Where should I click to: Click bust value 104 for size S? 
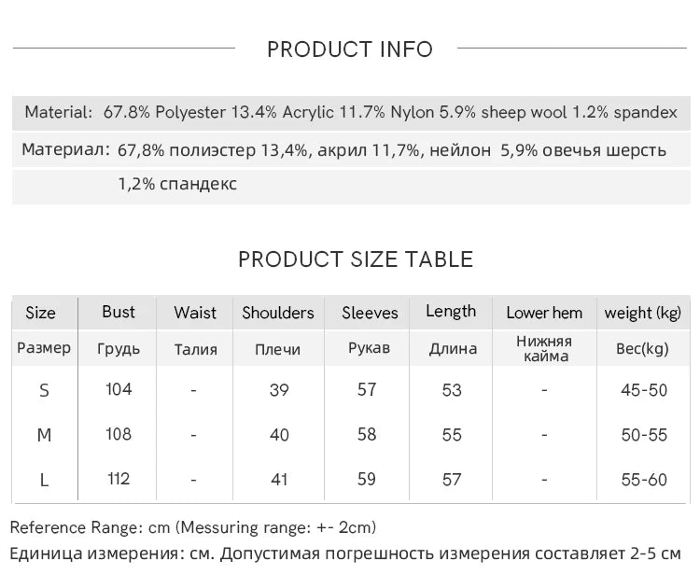pyautogui.click(x=119, y=389)
